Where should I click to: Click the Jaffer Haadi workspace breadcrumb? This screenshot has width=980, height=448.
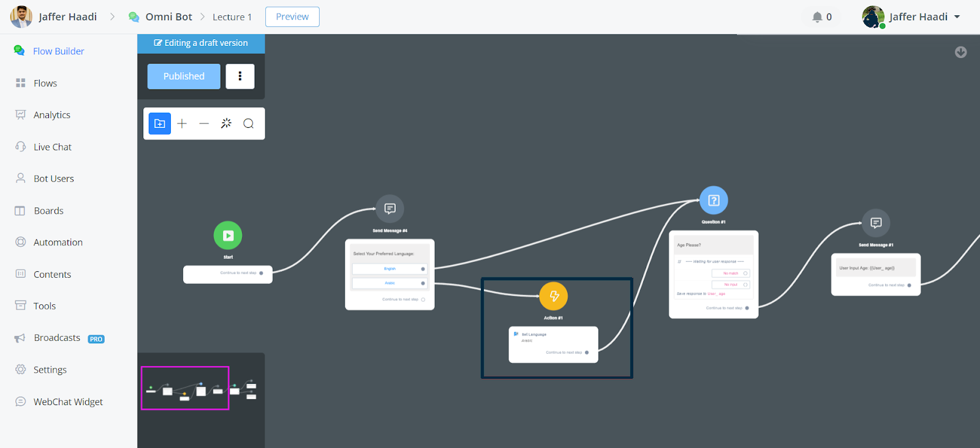68,17
